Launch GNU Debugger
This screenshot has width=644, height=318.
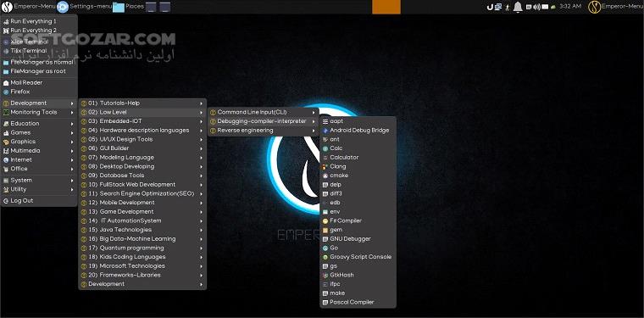click(358, 238)
